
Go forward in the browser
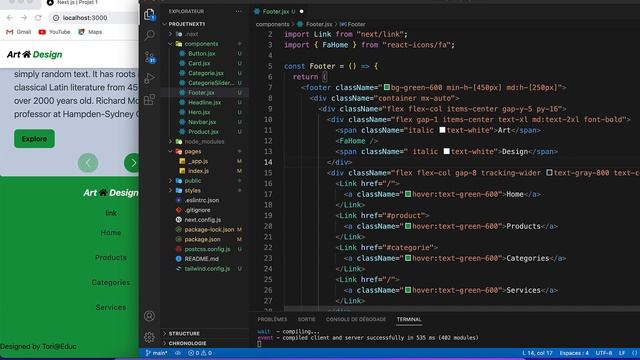24,18
